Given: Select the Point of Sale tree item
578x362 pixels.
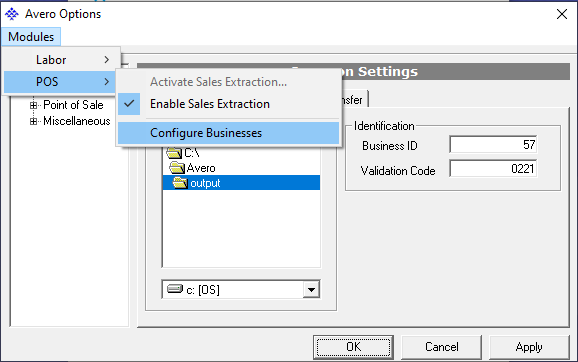Looking at the screenshot, I should coord(73,105).
